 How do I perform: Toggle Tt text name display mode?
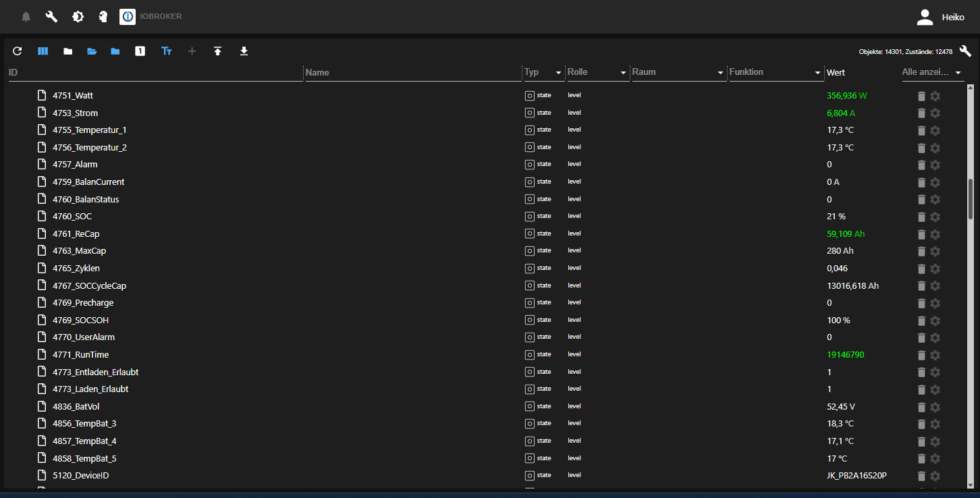pos(167,51)
